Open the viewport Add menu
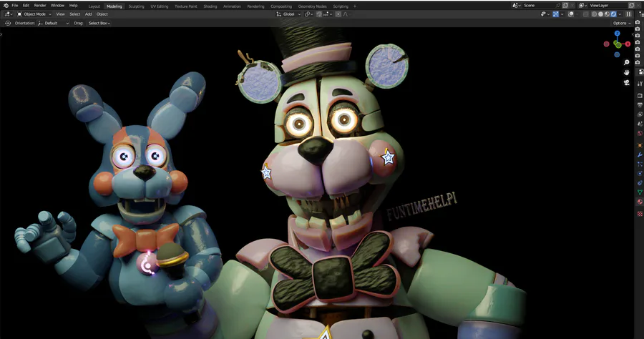The image size is (644, 339). coord(88,14)
